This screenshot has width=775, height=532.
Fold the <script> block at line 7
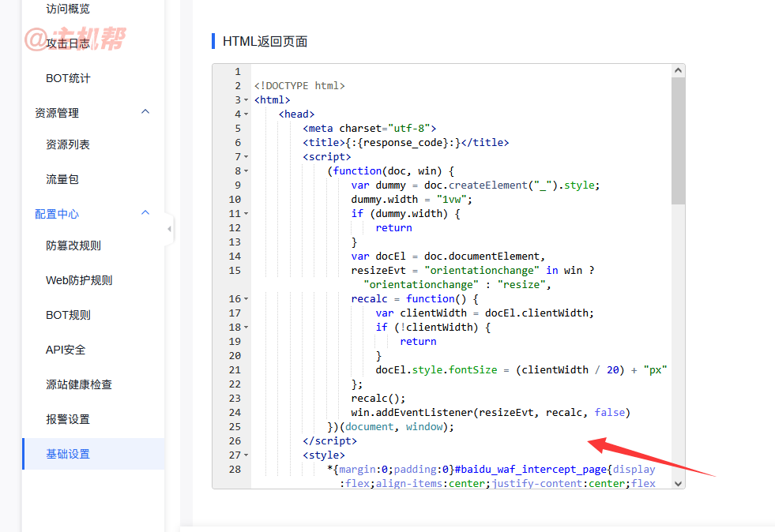point(246,156)
